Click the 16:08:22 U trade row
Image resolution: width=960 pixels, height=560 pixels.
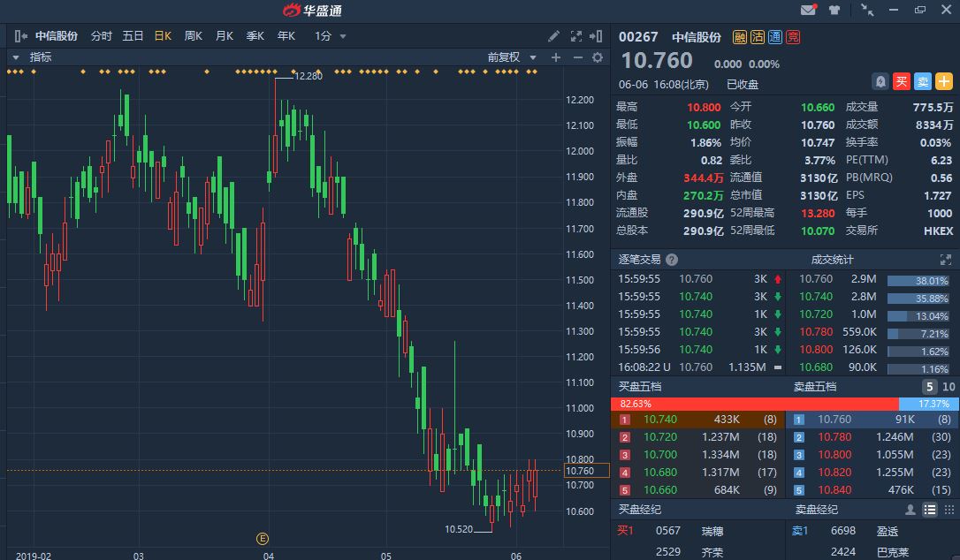699,367
